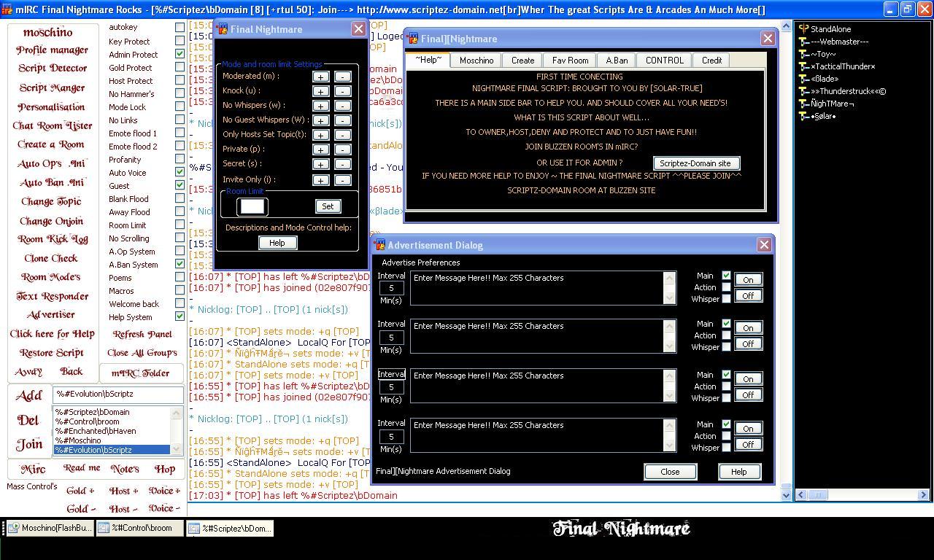Toggle the Help System checkbox
Viewport: 934px width, 560px height.
pyautogui.click(x=180, y=316)
